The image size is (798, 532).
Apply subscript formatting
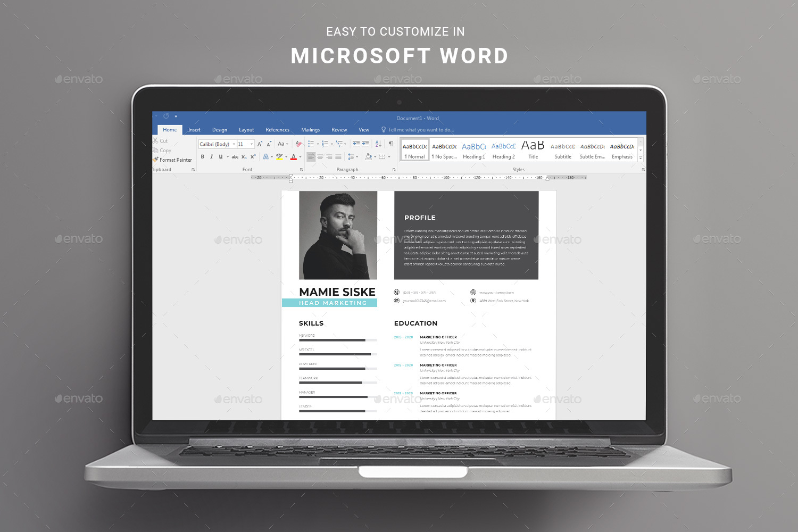tap(243, 156)
